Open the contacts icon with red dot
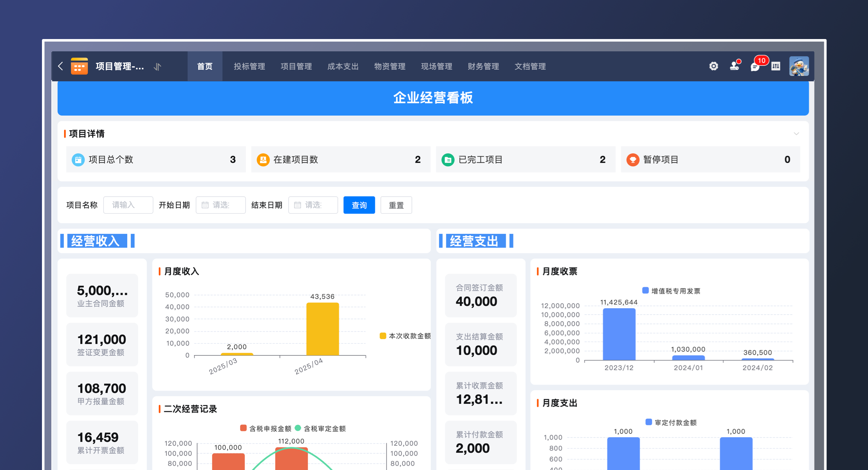868x470 pixels. click(734, 66)
